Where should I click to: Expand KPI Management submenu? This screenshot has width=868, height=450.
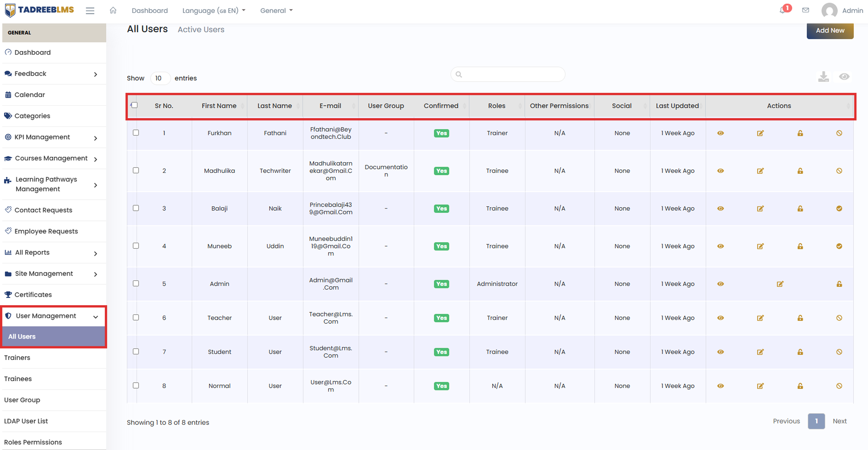pyautogui.click(x=54, y=137)
